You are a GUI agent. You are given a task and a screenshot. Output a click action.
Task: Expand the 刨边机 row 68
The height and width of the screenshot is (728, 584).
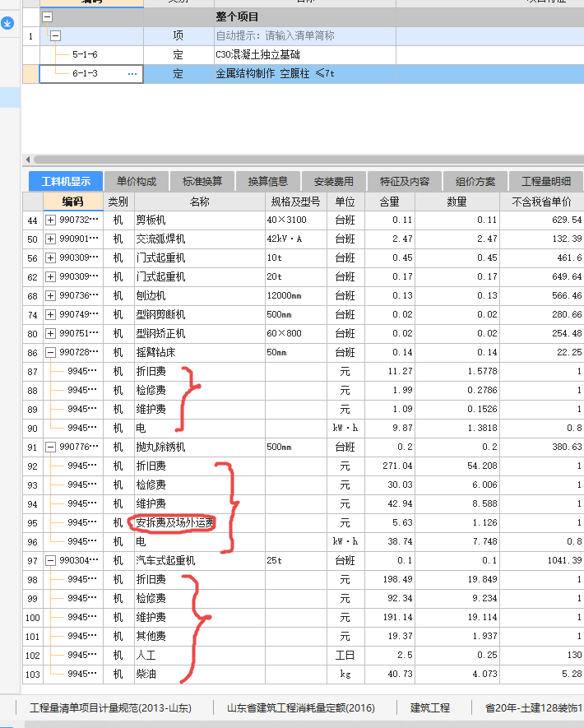(x=50, y=296)
